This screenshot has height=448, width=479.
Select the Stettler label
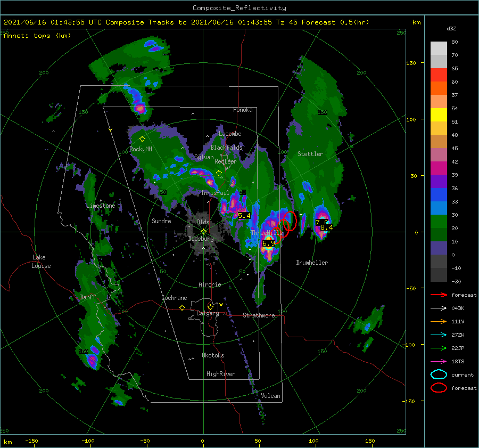coord(310,154)
